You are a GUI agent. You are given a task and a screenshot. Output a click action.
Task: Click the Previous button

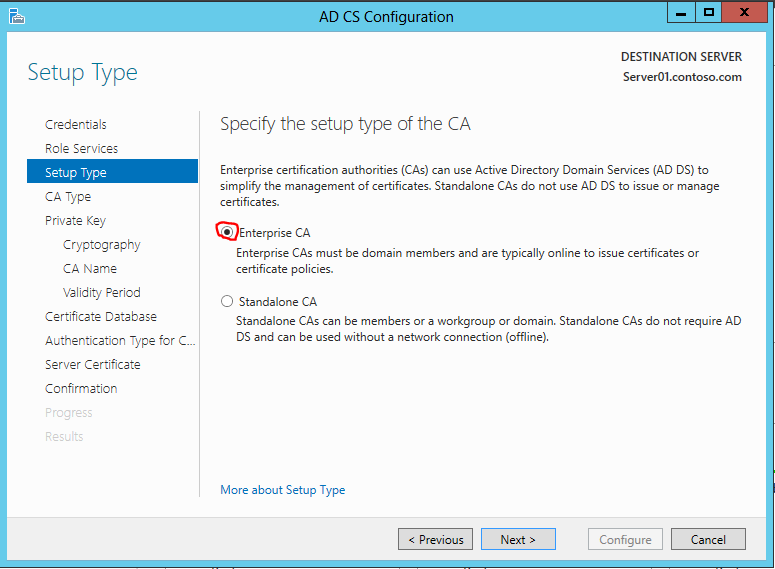[x=436, y=539]
